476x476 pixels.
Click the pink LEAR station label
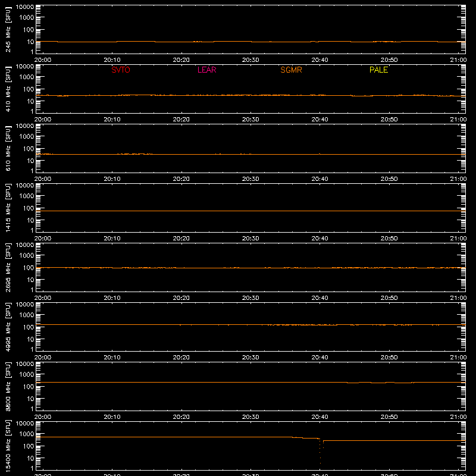point(206,70)
